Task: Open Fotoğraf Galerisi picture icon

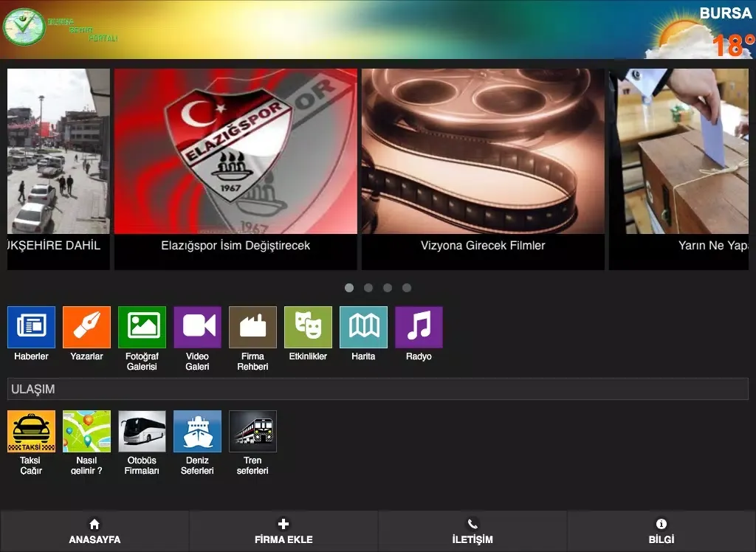Action: [x=142, y=327]
